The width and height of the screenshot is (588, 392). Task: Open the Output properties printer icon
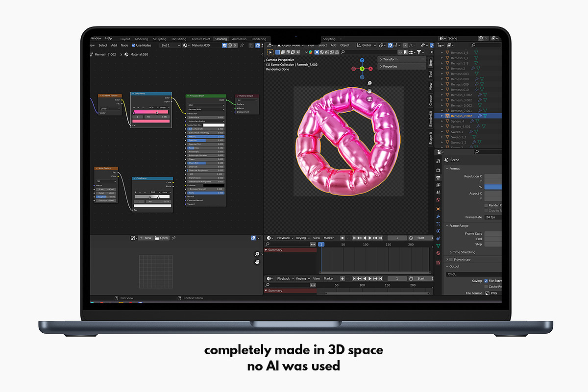click(438, 177)
